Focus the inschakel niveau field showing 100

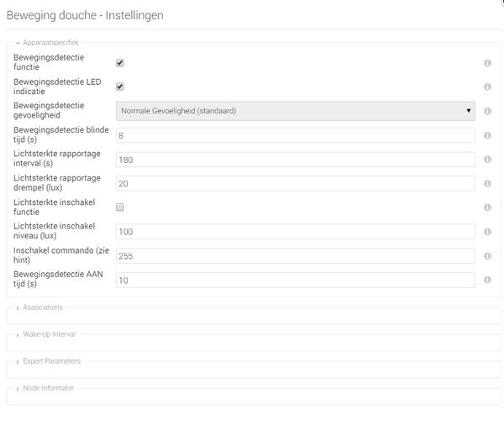click(x=296, y=232)
